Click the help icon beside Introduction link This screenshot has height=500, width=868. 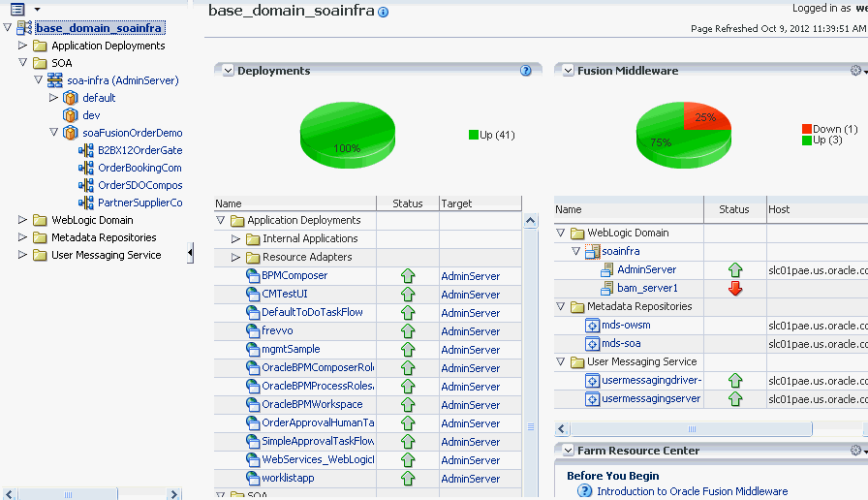tap(584, 490)
